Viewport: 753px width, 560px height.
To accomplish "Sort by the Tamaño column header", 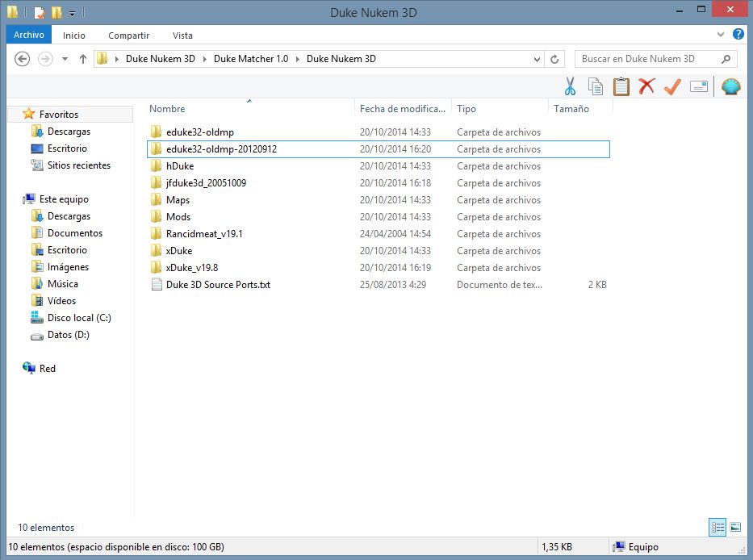I will pyautogui.click(x=580, y=109).
